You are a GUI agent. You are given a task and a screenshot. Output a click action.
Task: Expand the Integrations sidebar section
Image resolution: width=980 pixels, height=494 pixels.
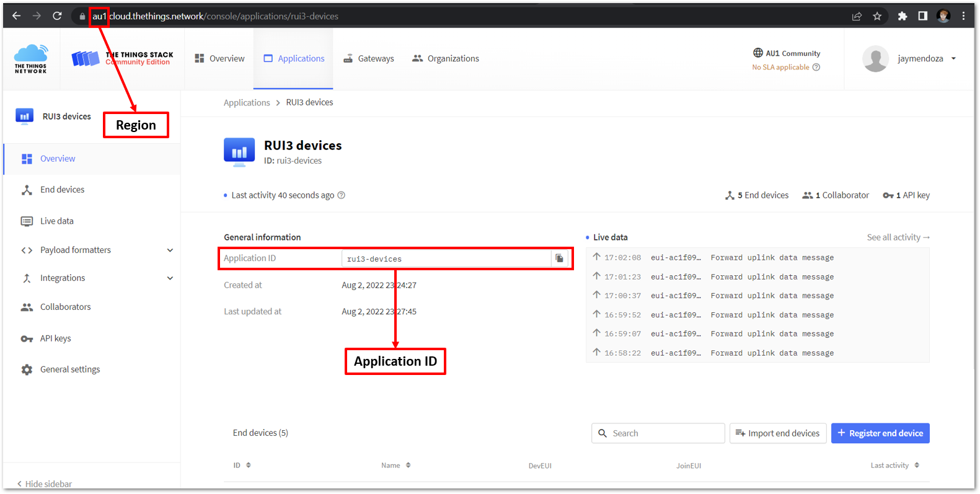170,278
